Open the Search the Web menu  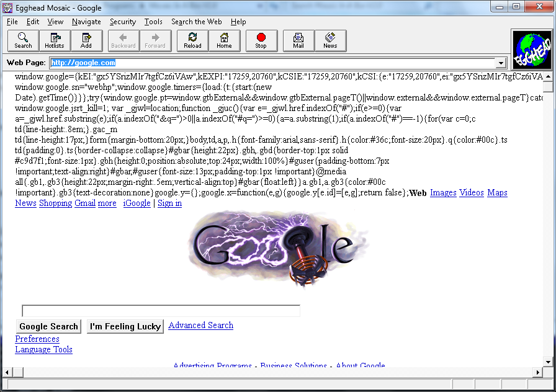click(x=197, y=22)
